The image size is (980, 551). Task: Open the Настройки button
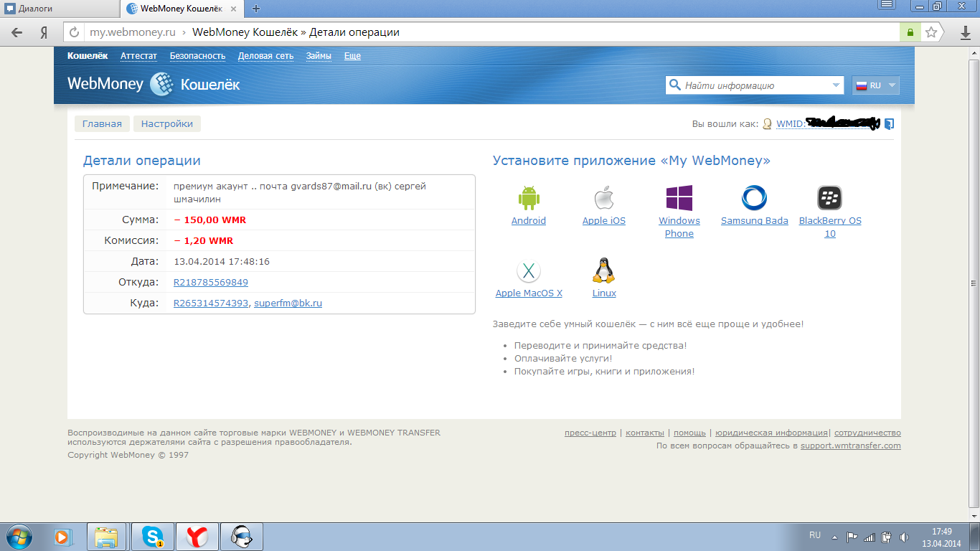point(167,124)
